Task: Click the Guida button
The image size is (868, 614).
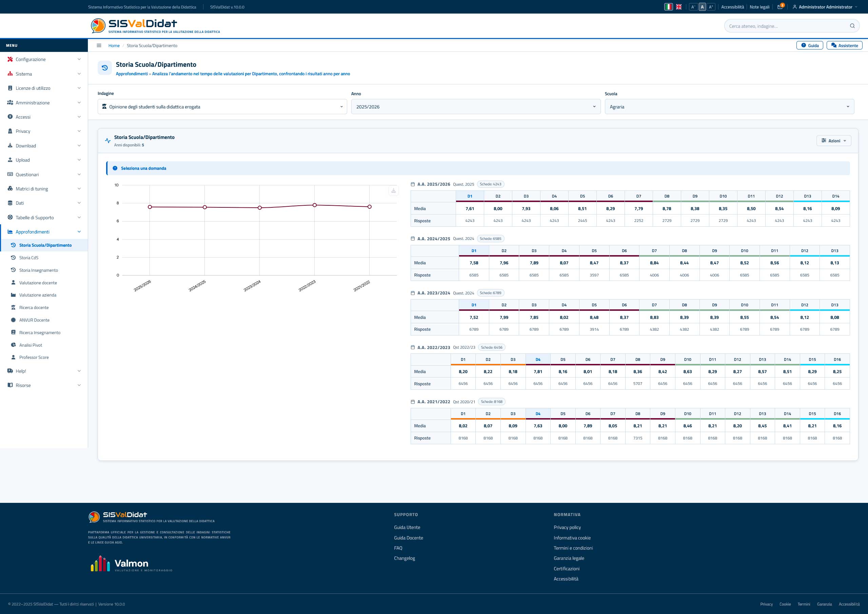Action: (x=809, y=45)
